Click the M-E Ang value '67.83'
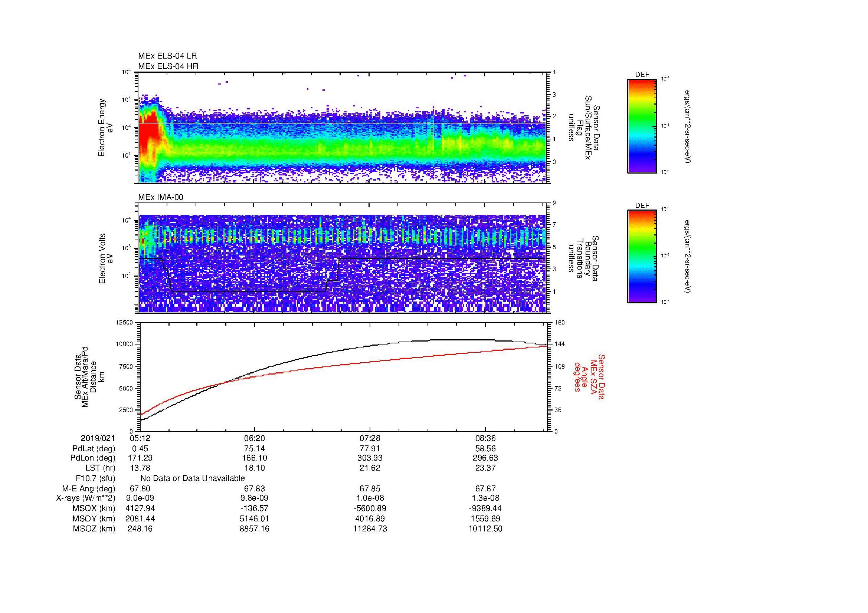 click(x=255, y=488)
